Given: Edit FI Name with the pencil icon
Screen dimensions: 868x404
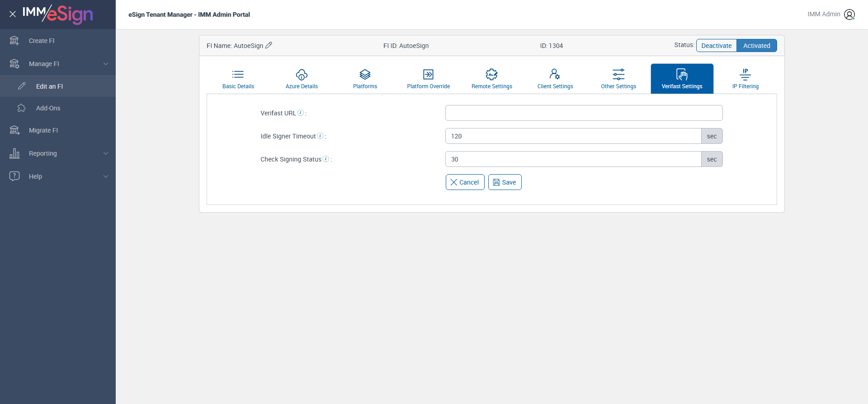Looking at the screenshot, I should 269,45.
